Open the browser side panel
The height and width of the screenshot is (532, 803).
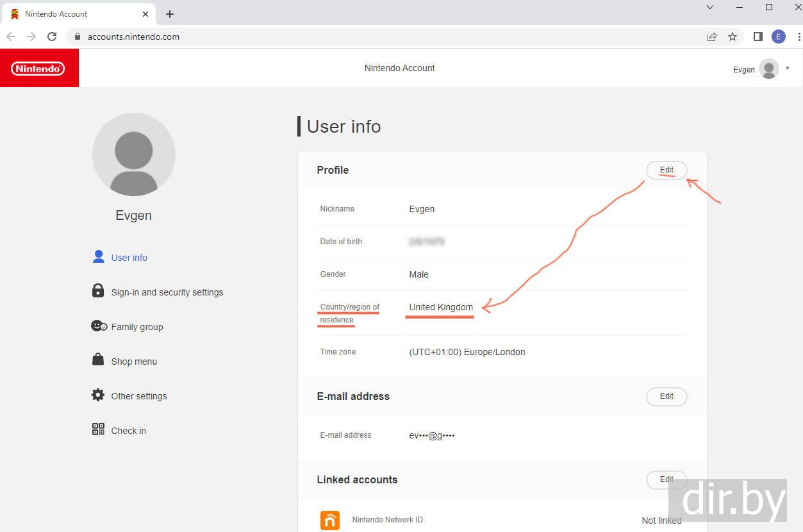pyautogui.click(x=757, y=37)
